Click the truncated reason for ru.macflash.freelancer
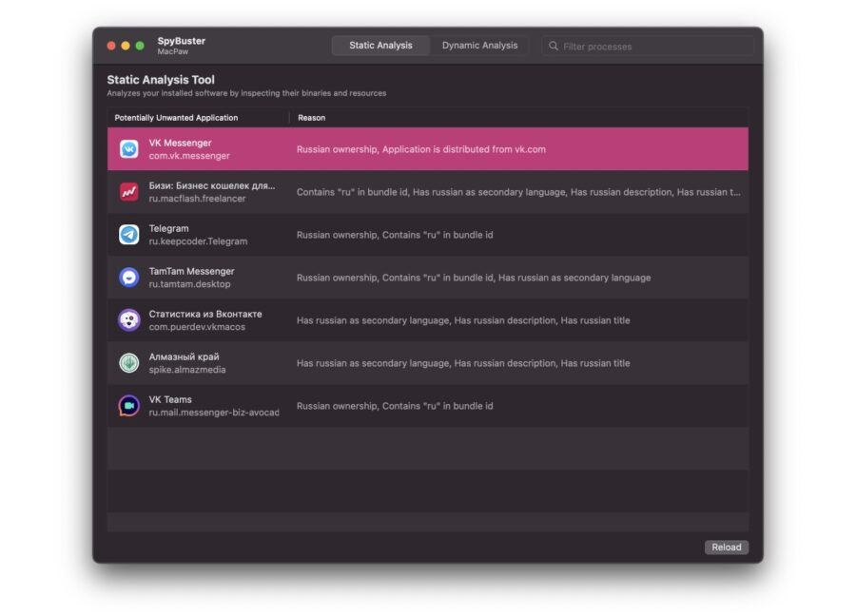This screenshot has height=616, width=856. [518, 192]
